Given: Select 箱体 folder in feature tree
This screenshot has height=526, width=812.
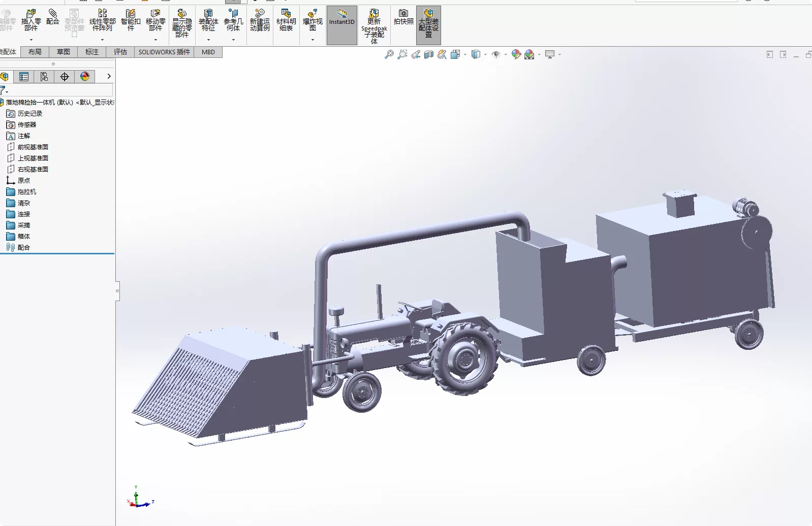Looking at the screenshot, I should coord(18,236).
